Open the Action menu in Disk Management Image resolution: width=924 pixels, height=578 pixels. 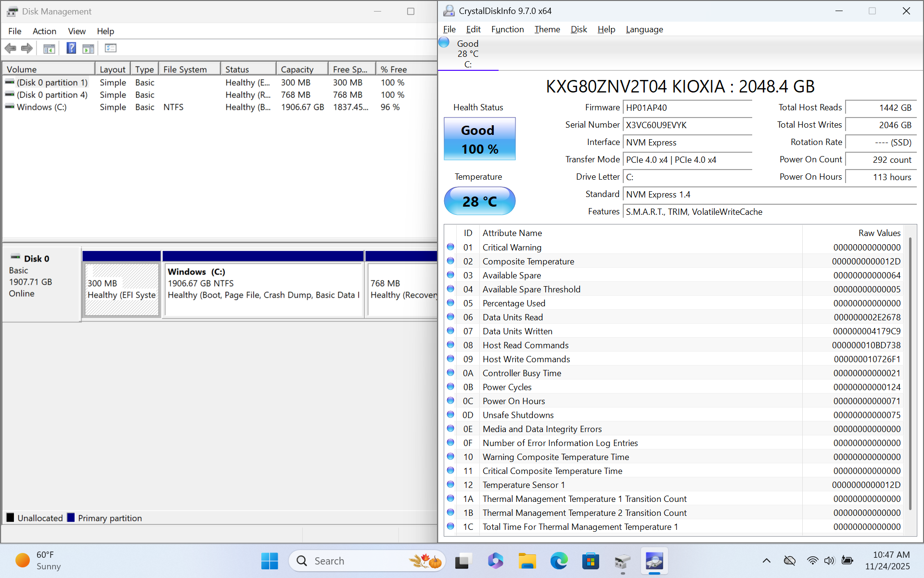[44, 31]
